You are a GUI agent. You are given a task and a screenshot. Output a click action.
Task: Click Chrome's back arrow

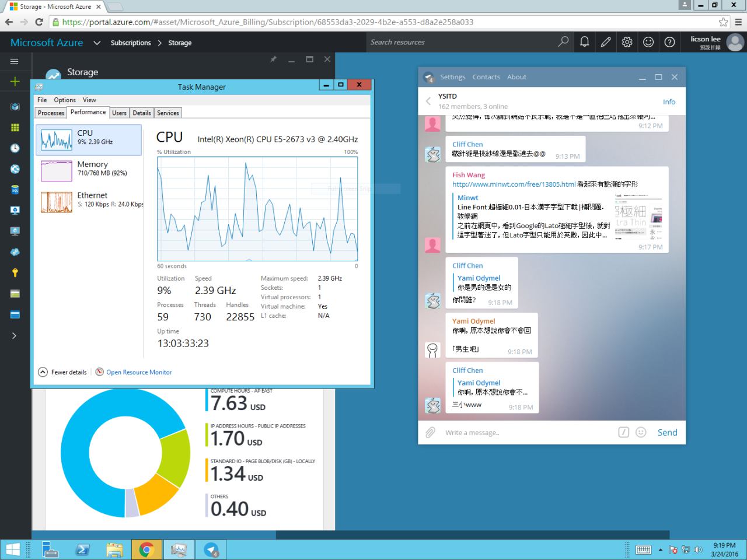coord(9,22)
